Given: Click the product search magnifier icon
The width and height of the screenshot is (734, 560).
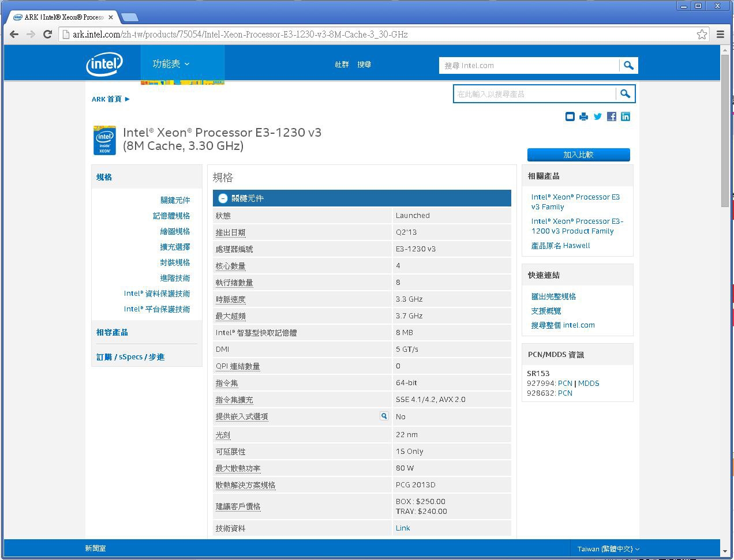Looking at the screenshot, I should tap(625, 94).
